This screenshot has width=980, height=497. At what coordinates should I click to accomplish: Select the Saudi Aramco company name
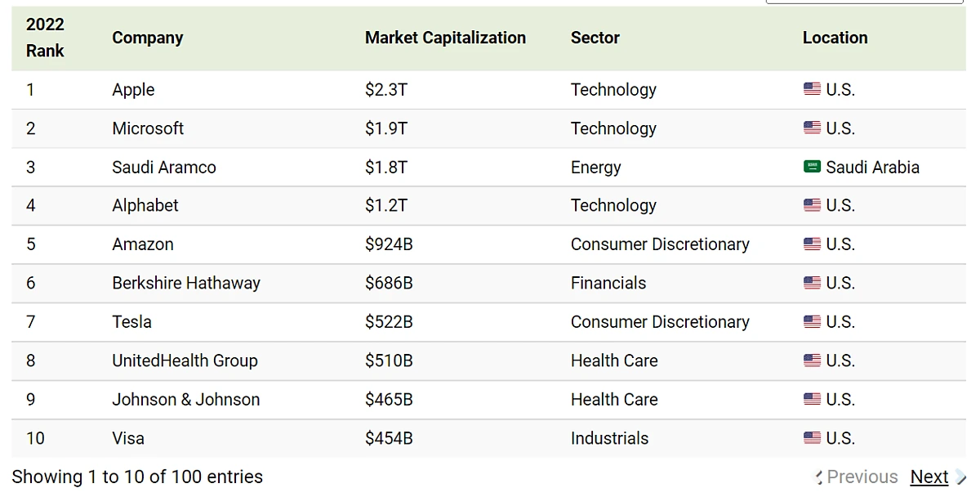(164, 168)
